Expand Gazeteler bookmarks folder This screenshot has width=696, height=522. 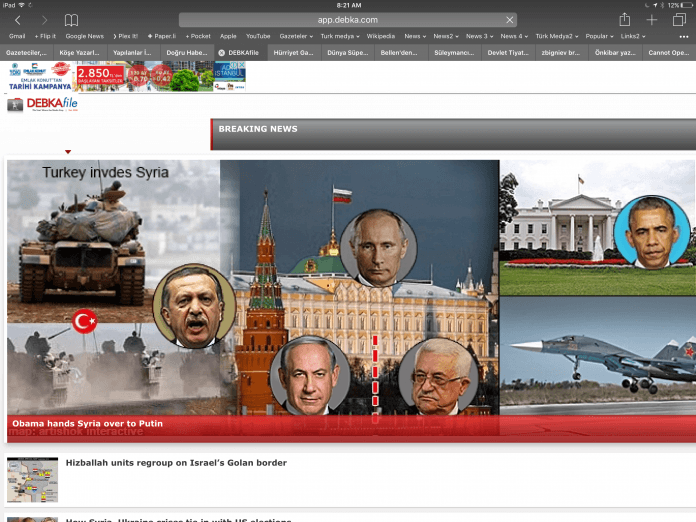pyautogui.click(x=296, y=36)
